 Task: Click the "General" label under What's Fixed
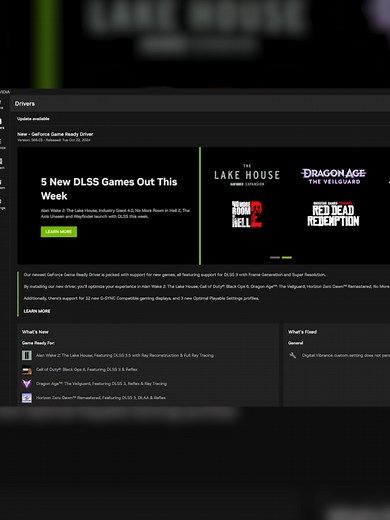click(296, 343)
